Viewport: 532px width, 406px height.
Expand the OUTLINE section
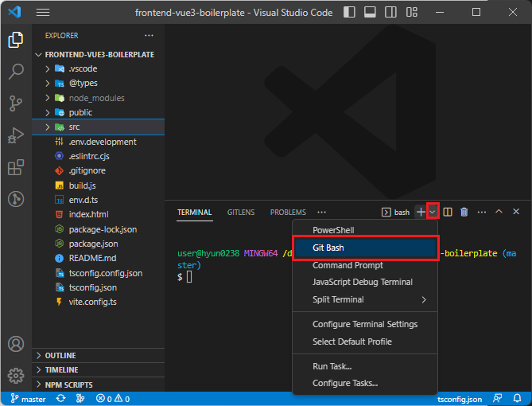(x=99, y=355)
